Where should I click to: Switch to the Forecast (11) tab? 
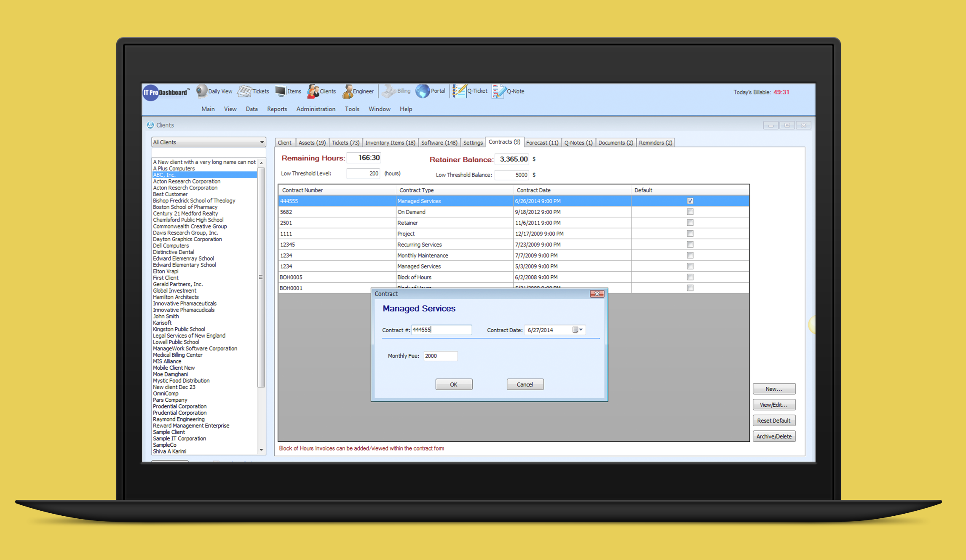click(542, 143)
